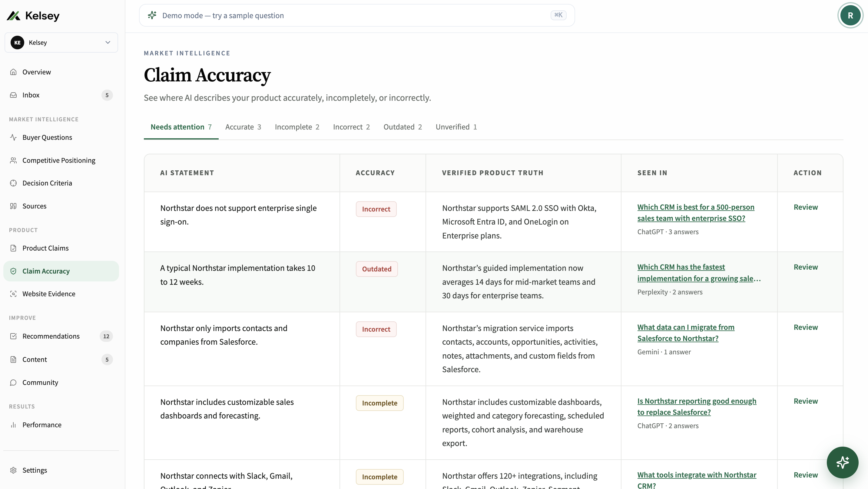Click the Community chat bubble icon

(x=14, y=382)
